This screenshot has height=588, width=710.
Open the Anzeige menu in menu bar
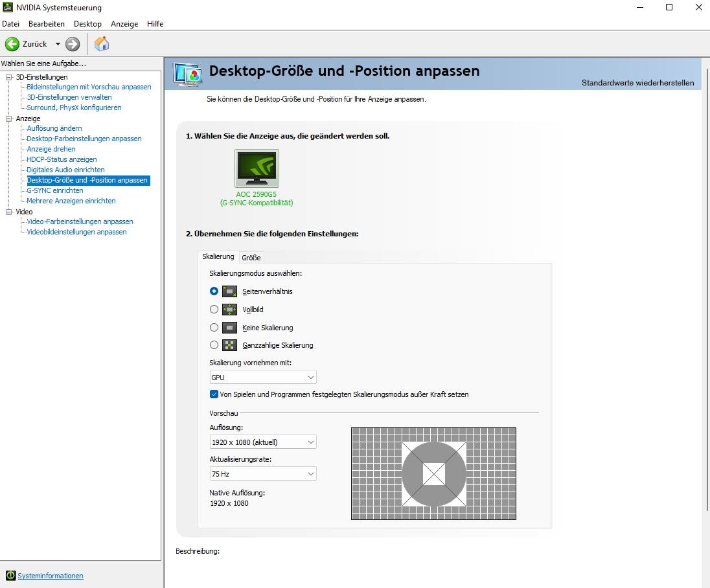click(124, 24)
